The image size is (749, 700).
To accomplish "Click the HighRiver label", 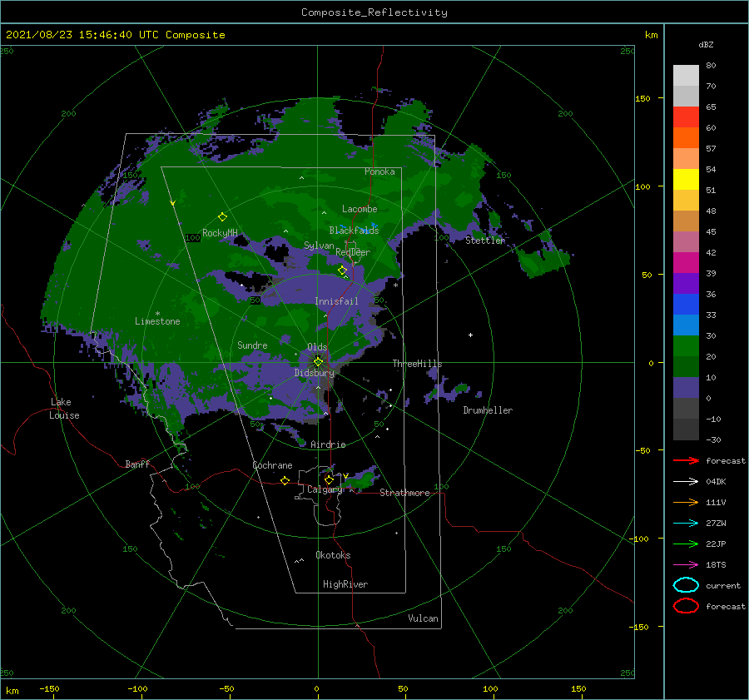I will pos(345,584).
